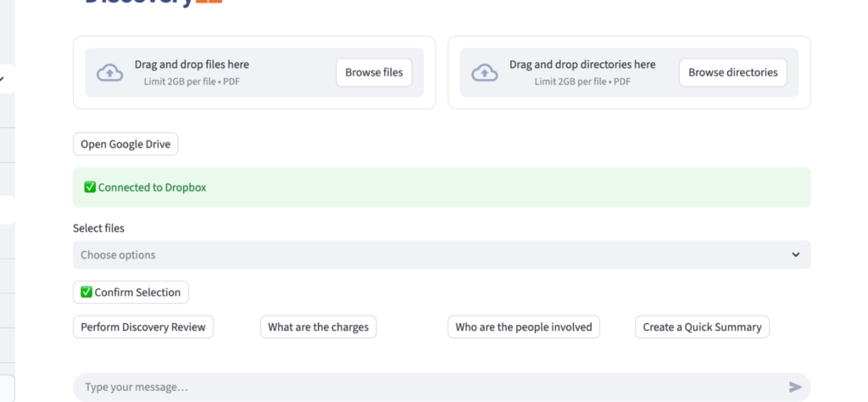The height and width of the screenshot is (402, 868).
Task: Select Who are the people involved prompt
Action: coord(523,327)
